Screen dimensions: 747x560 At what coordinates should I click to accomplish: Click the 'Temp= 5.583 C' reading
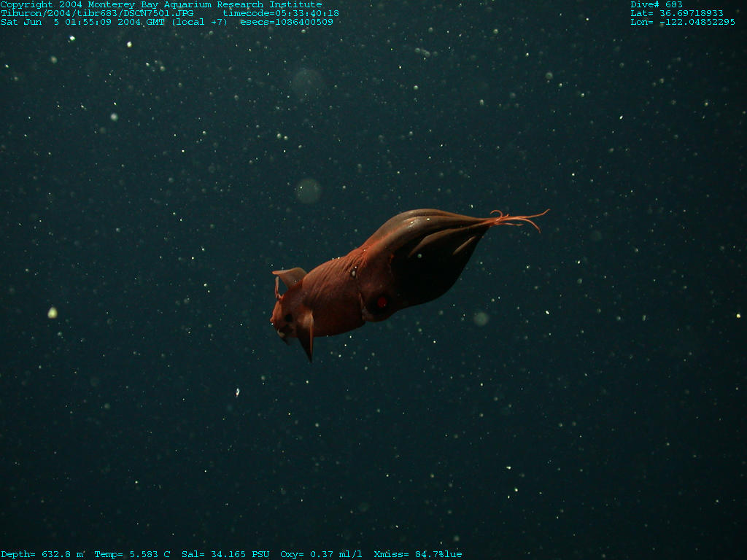(x=132, y=554)
